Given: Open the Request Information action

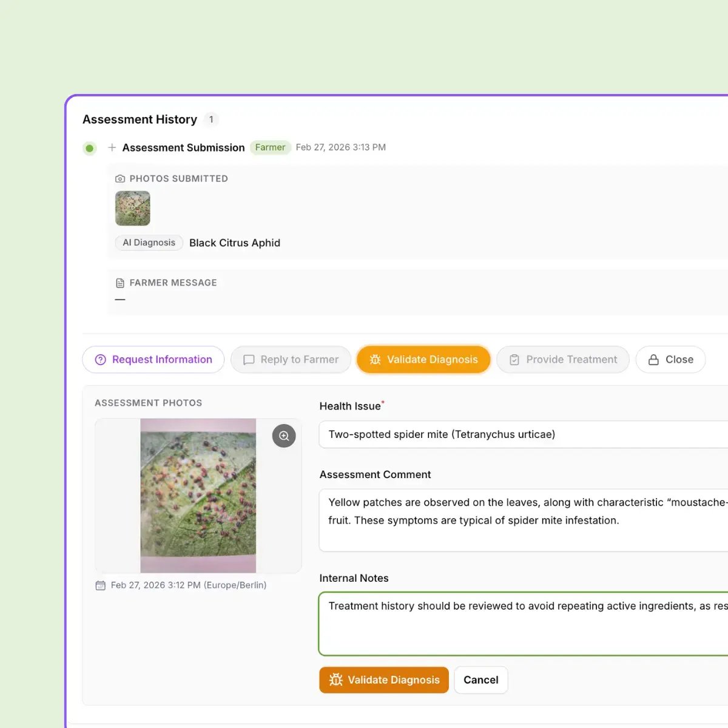Looking at the screenshot, I should (153, 360).
